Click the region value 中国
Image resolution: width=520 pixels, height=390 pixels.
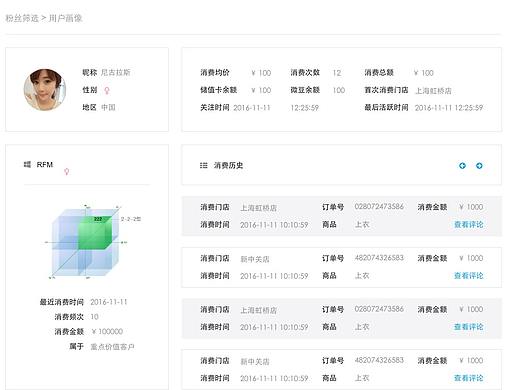108,107
